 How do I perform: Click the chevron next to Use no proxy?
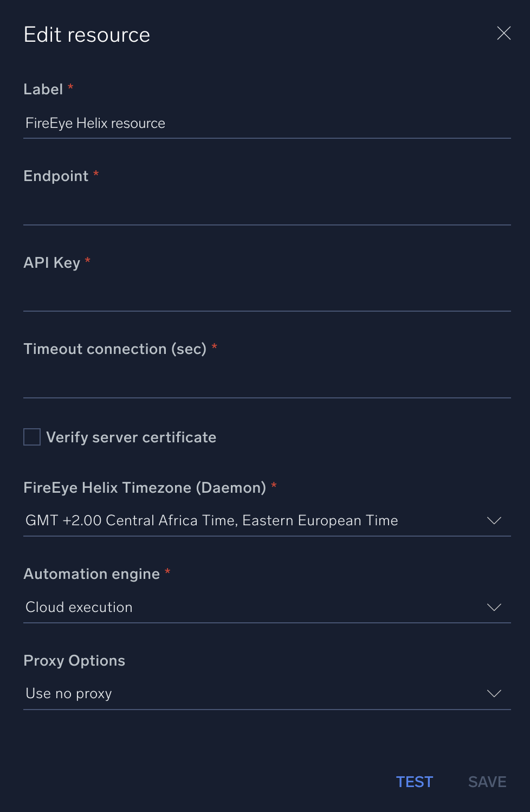click(x=494, y=693)
